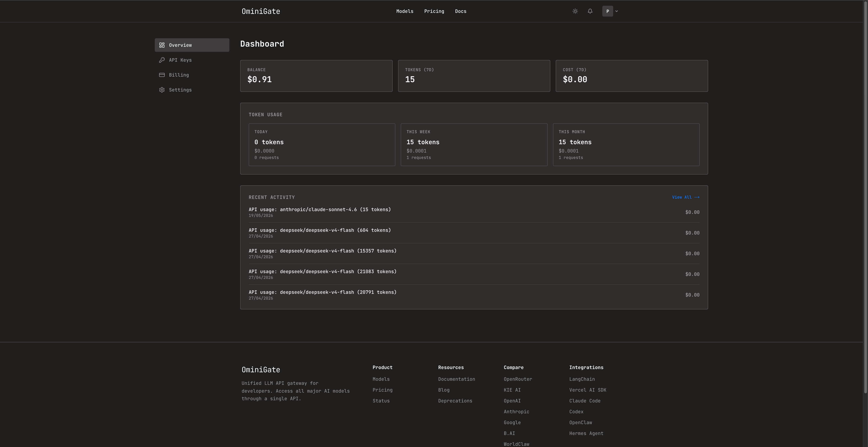This screenshot has width=868, height=447.
Task: Open OpenClaw integration link
Action: 581,422
